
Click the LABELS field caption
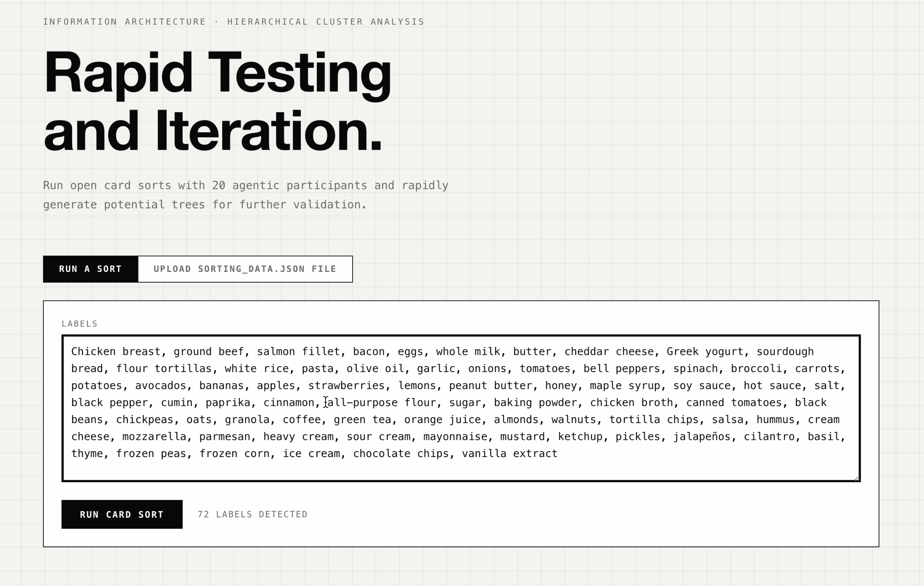click(79, 324)
